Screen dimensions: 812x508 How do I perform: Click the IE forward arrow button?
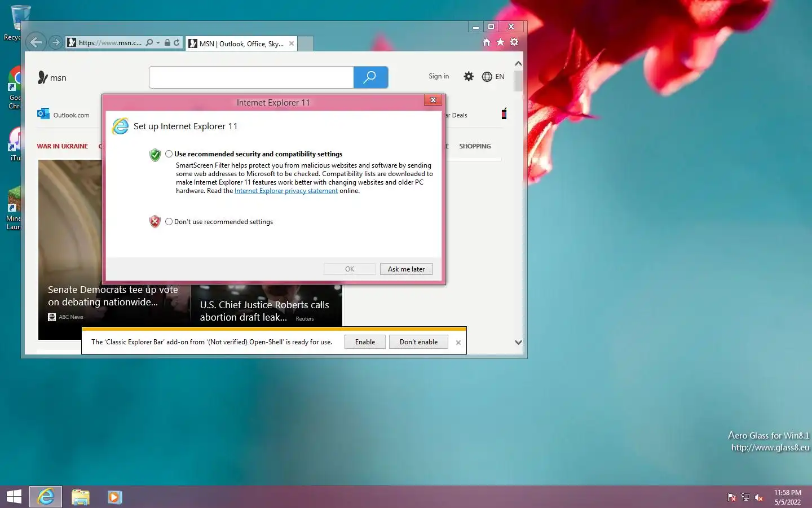(55, 42)
